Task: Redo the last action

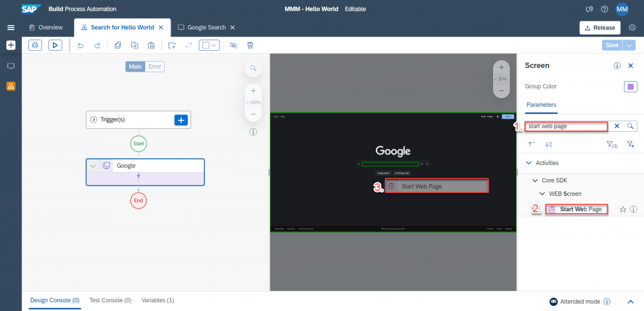Action: 97,45
